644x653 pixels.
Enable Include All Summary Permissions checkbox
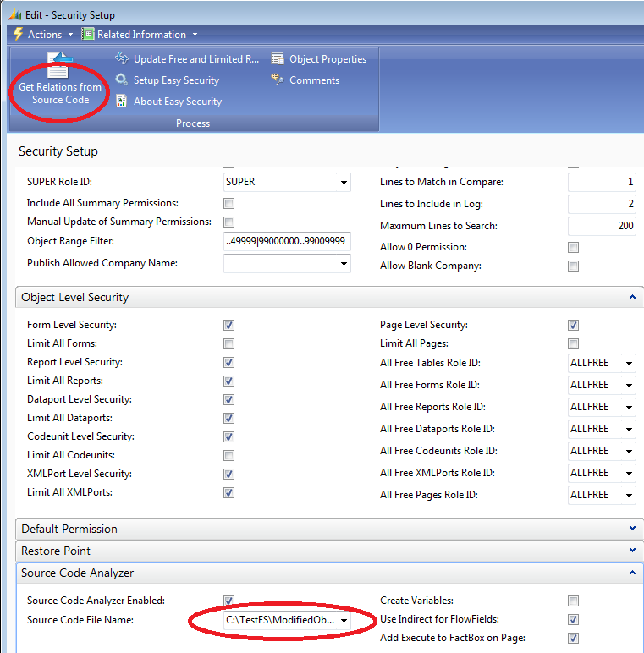click(228, 204)
